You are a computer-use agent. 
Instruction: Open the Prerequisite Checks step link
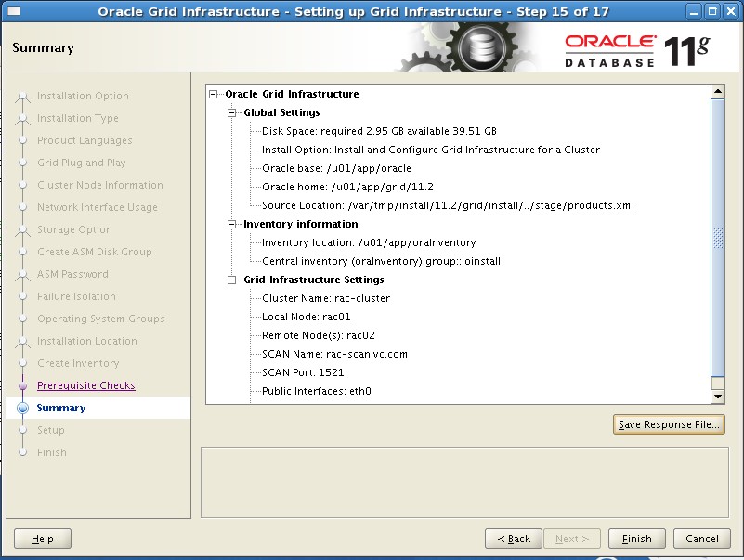point(85,385)
